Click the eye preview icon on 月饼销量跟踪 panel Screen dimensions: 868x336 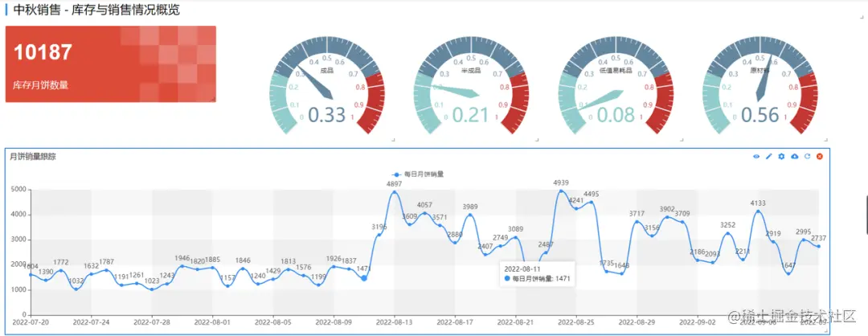click(756, 157)
